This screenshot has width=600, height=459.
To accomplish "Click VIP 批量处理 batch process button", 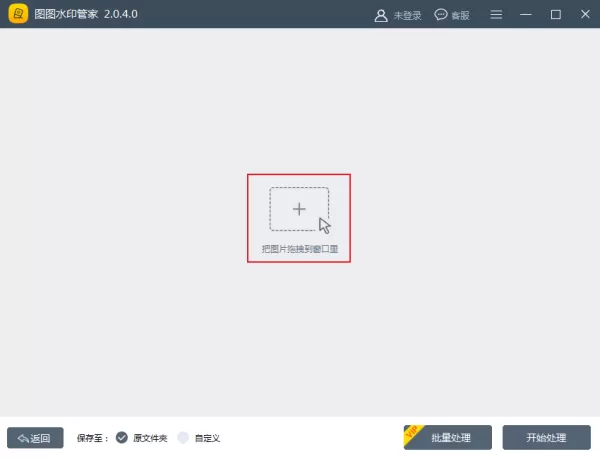I will click(448, 437).
